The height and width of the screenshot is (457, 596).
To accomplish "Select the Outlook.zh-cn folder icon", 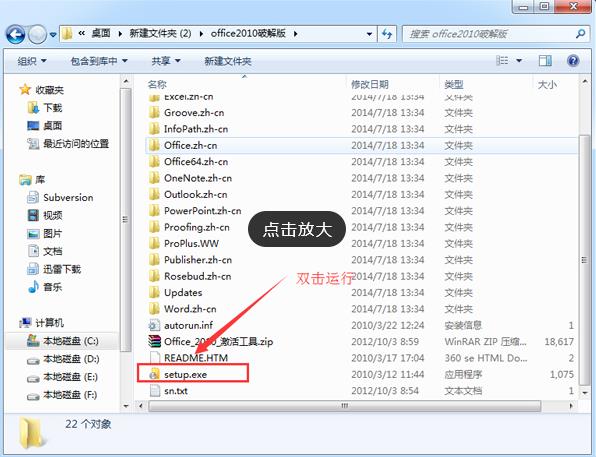I will [x=154, y=194].
